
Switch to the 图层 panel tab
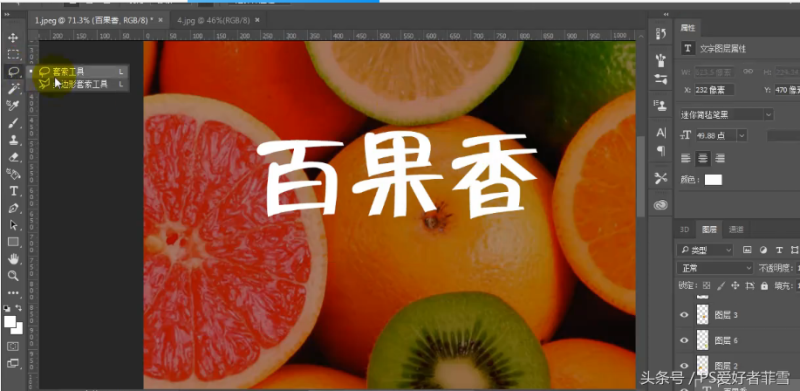click(709, 230)
